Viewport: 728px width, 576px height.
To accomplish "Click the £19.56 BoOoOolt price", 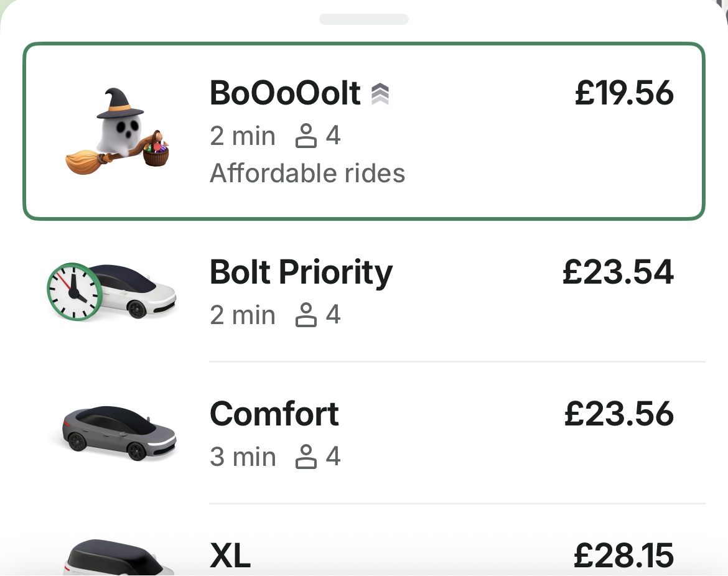I will [x=623, y=93].
